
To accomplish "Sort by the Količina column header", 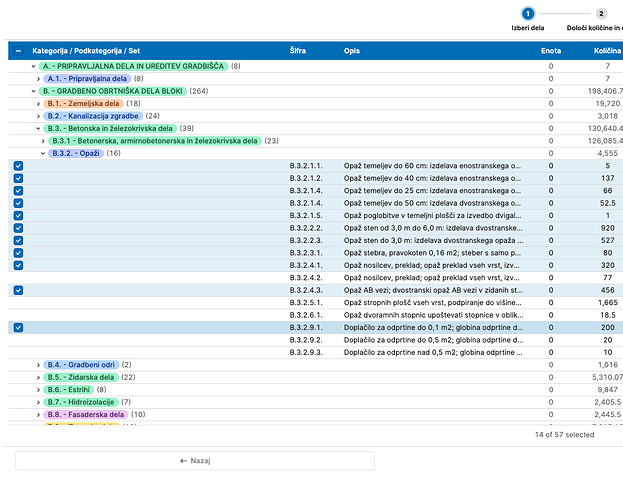I will point(607,51).
